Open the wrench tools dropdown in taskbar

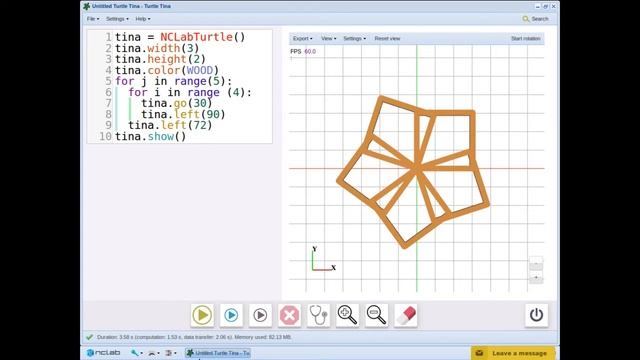point(136,353)
